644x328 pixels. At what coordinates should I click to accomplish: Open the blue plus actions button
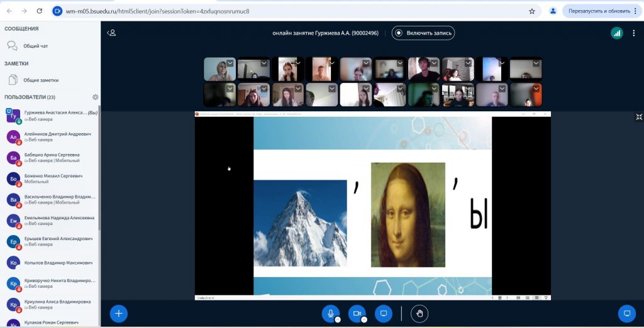(119, 314)
